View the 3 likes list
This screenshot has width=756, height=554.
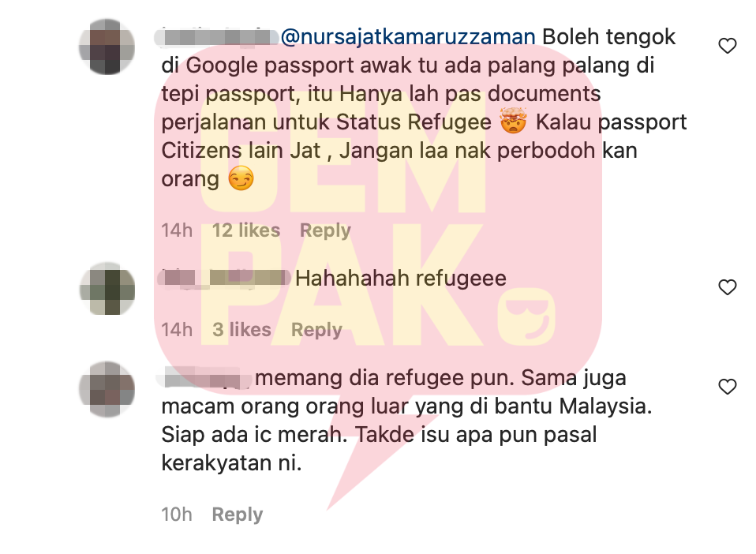(x=241, y=330)
